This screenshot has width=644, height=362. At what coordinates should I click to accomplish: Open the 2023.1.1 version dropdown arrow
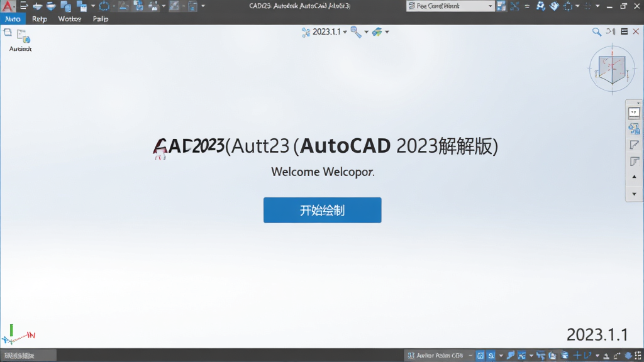(x=345, y=32)
